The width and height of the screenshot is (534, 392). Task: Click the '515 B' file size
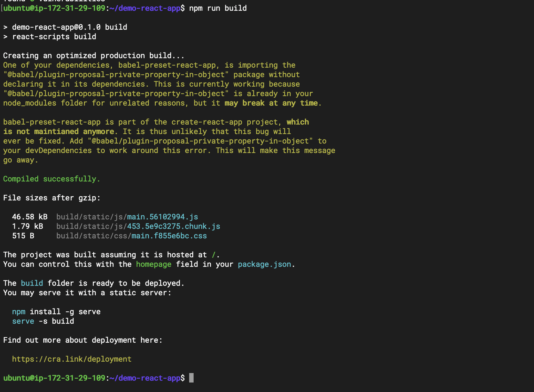click(x=23, y=236)
